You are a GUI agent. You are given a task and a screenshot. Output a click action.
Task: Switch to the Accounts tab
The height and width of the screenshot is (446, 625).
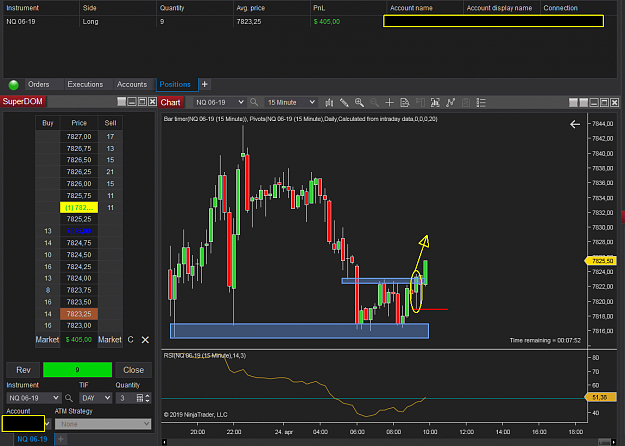[x=132, y=84]
